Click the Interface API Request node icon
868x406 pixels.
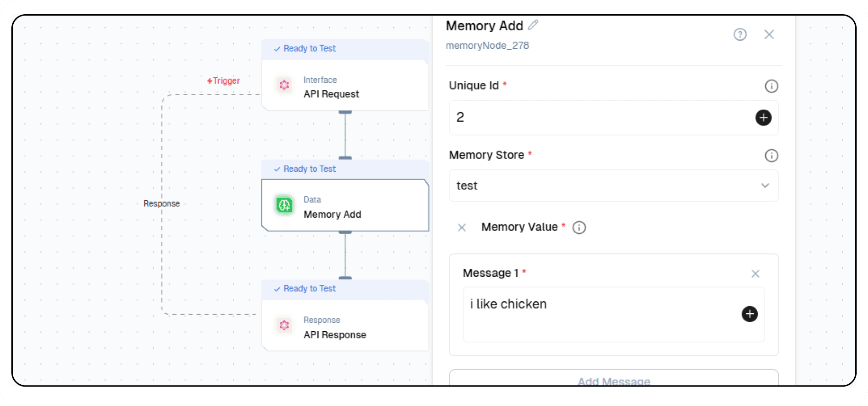click(284, 85)
